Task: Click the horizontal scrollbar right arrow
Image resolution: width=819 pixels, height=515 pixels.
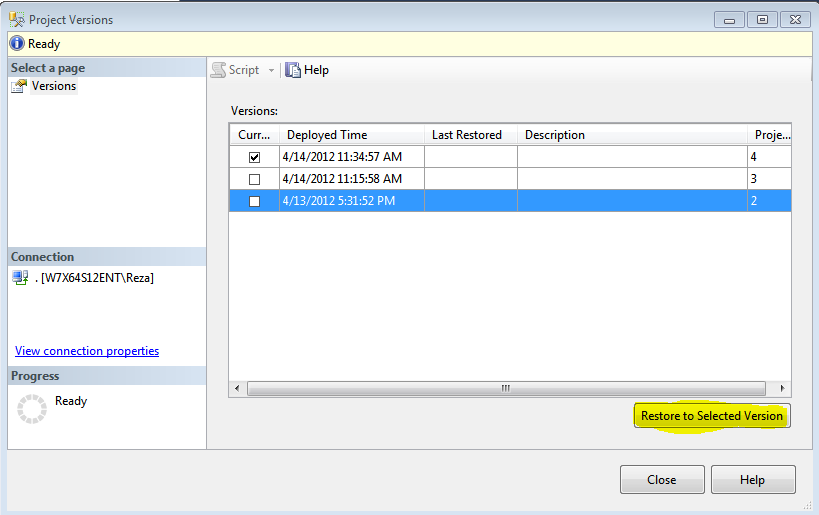Action: [782, 388]
